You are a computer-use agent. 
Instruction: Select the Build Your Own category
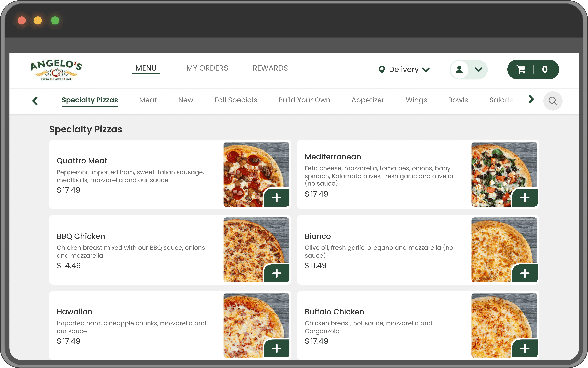tap(304, 100)
